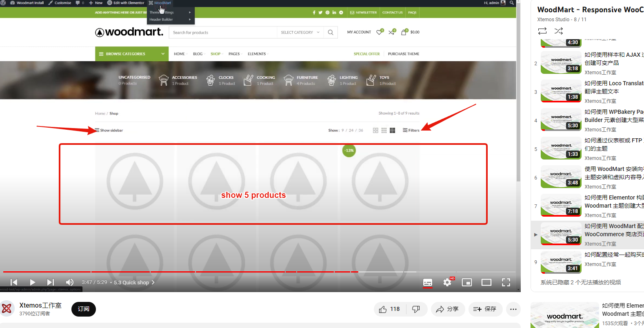Like the video with 118 likes
Screen dimensions: 644x328
coord(390,309)
